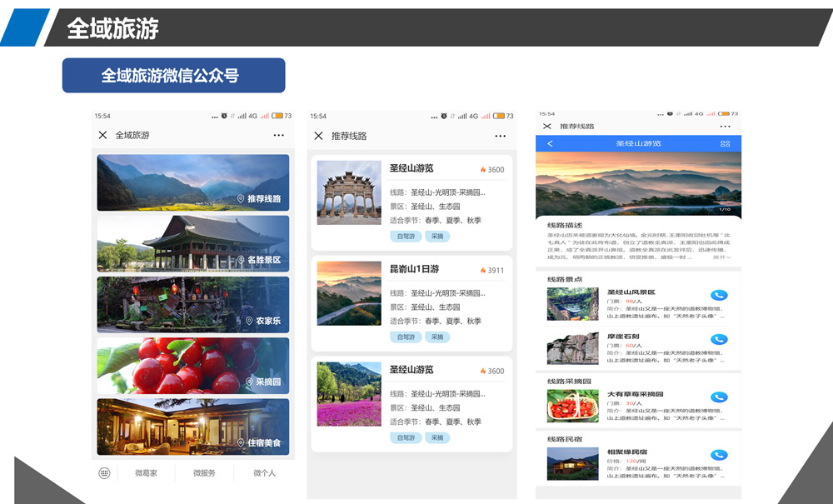Screen dimensions: 833x504
Task: Open 圣经山风景区 attraction thumbnail
Action: 573,304
